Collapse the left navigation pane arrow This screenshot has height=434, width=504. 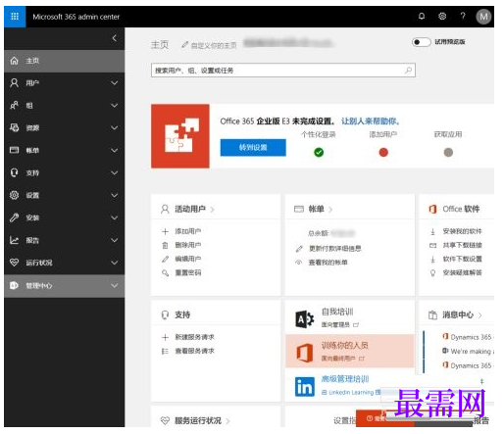(x=114, y=38)
